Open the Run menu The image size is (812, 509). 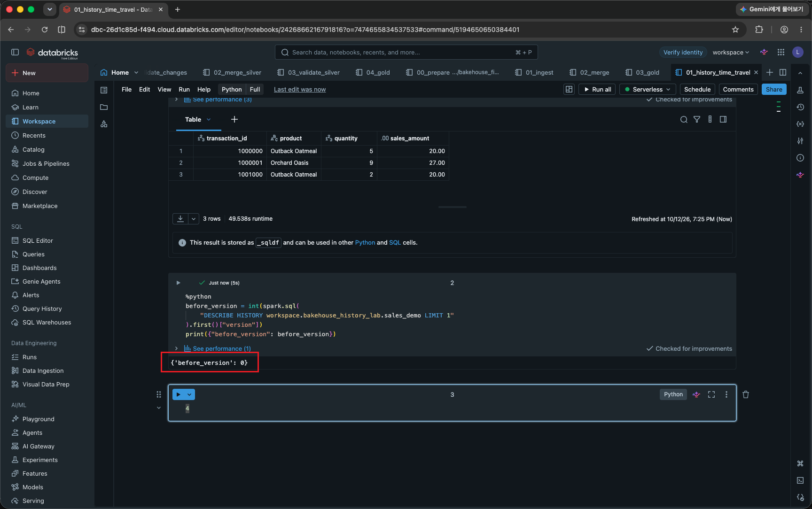184,89
